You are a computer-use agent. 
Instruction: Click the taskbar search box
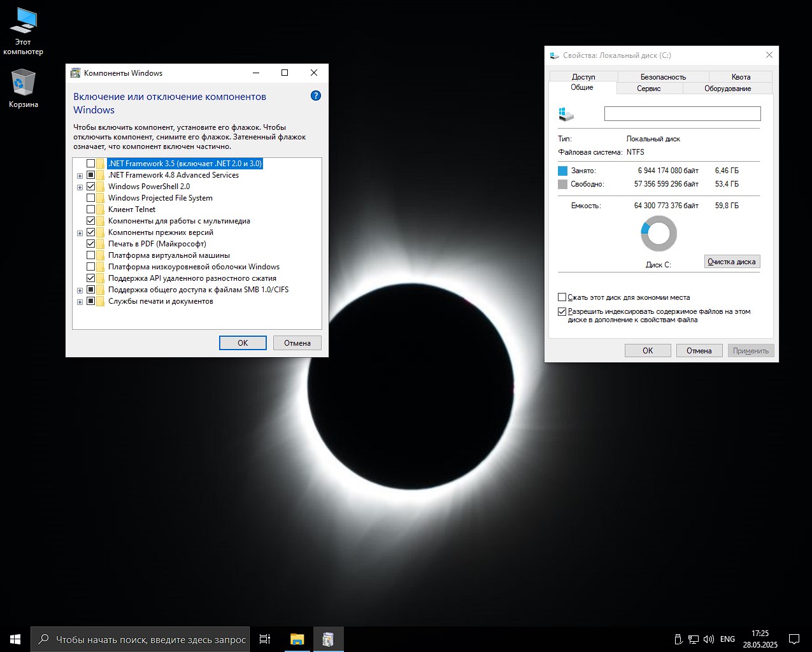140,639
